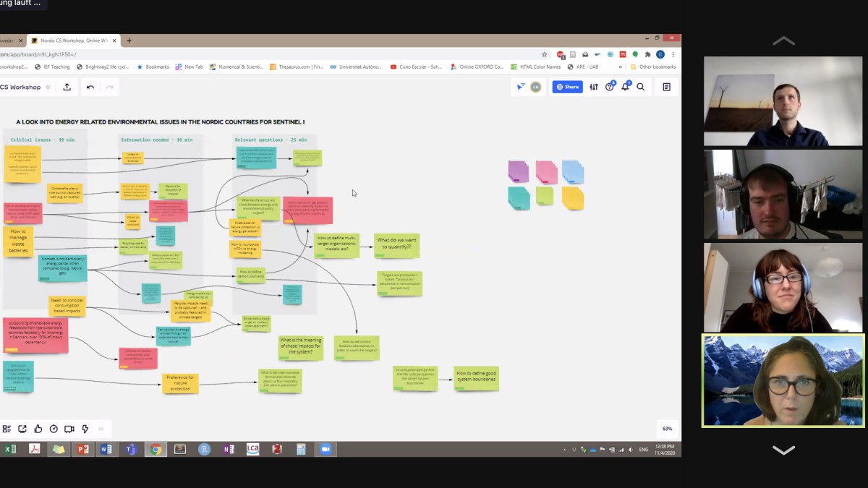Pick the yellow sticky note stack
868x488 pixels.
572,198
